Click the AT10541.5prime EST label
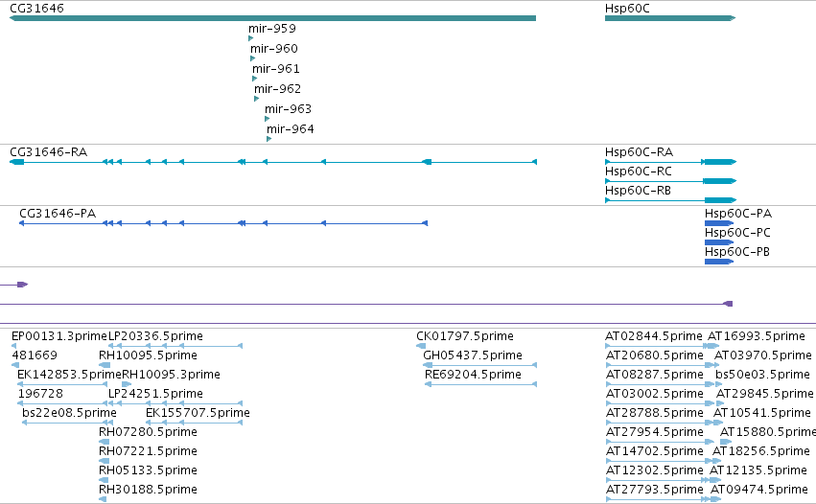Image resolution: width=816 pixels, height=504 pixels. [762, 412]
